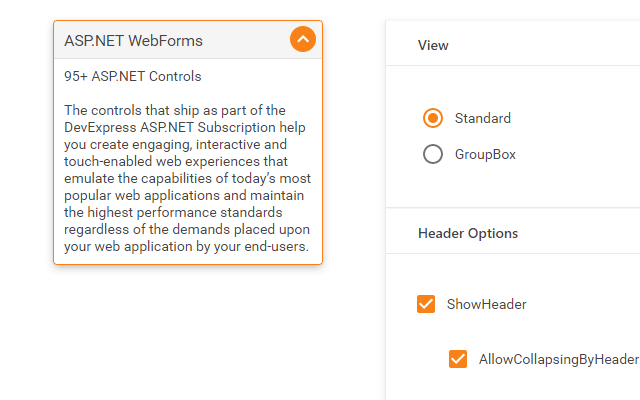
Task: Click the last line "your web application by your end-users"
Action: pyautogui.click(x=186, y=247)
